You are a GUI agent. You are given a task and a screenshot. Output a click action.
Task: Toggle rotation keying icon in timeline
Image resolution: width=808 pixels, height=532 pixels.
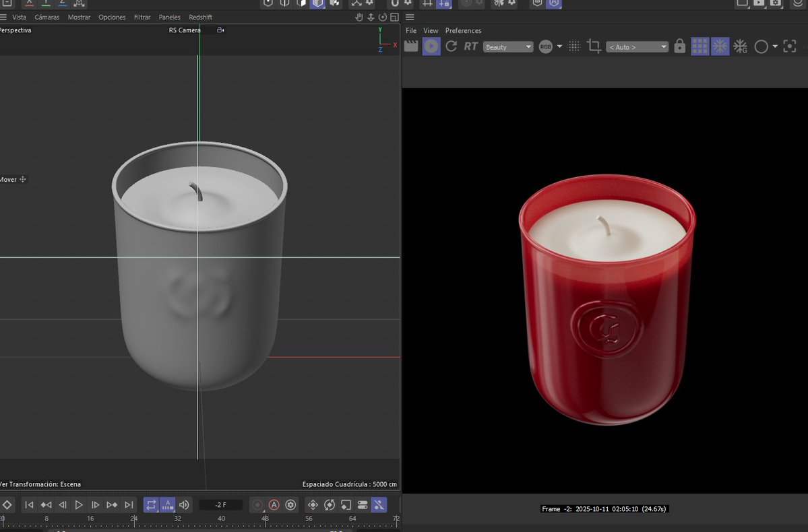(x=330, y=504)
